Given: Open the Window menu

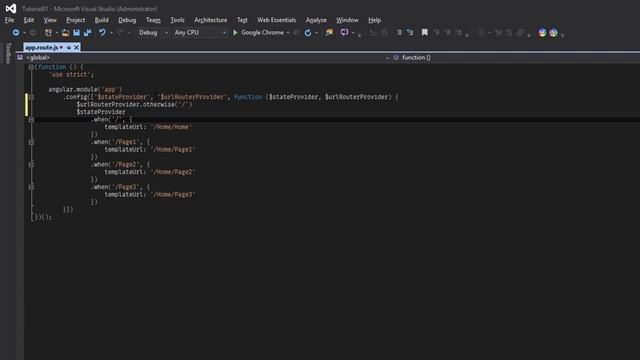Looking at the screenshot, I should point(347,20).
